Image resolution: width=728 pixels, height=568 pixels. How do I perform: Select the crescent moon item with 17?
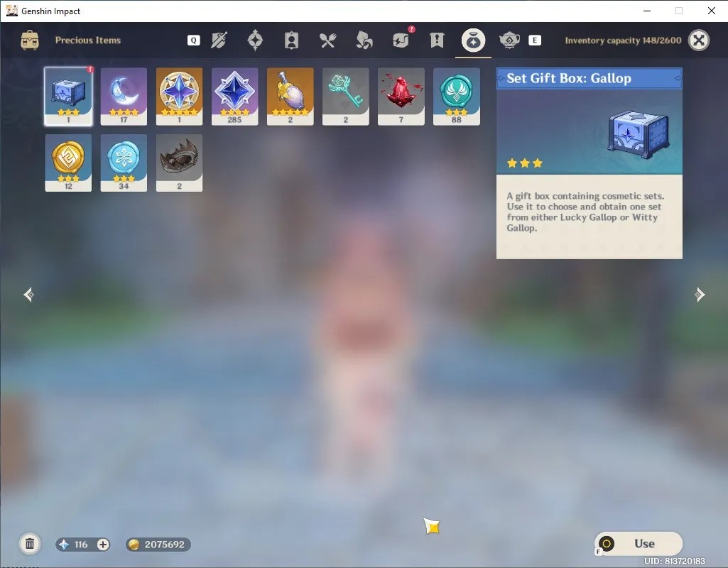(124, 97)
